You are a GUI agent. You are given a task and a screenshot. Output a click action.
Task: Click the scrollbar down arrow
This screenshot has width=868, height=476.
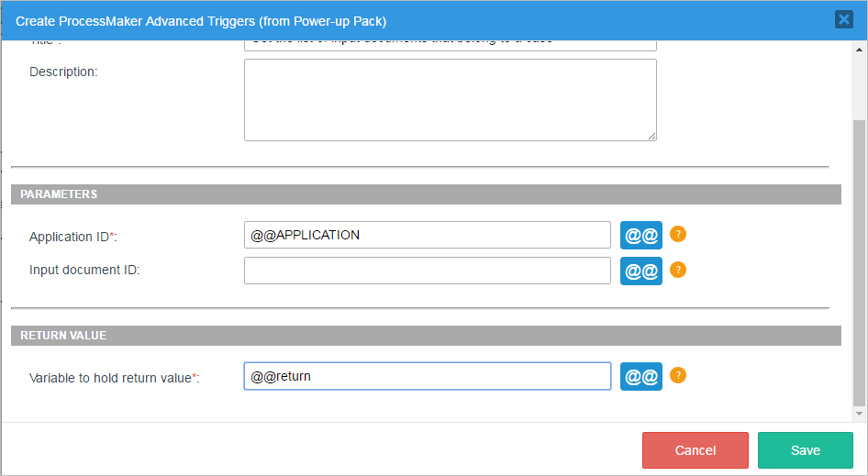[x=859, y=414]
